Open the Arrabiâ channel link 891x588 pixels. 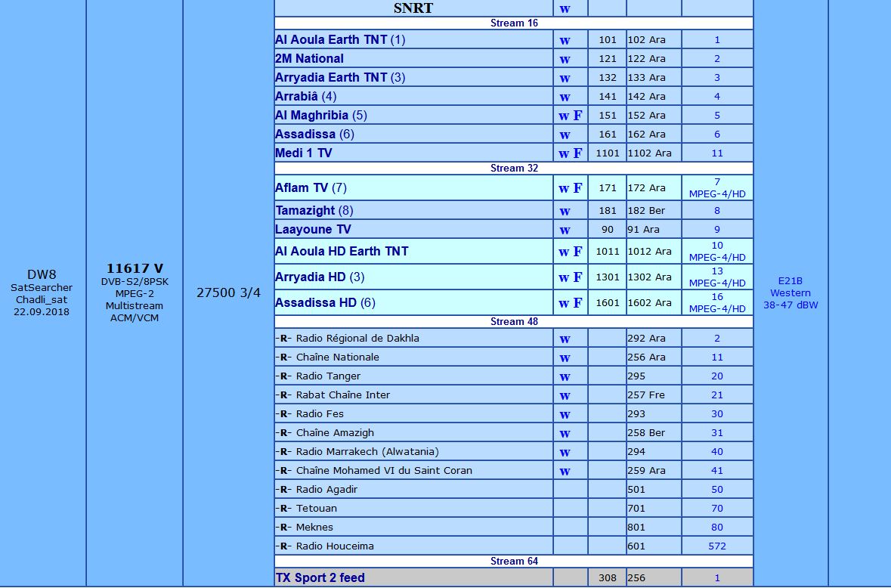click(296, 96)
